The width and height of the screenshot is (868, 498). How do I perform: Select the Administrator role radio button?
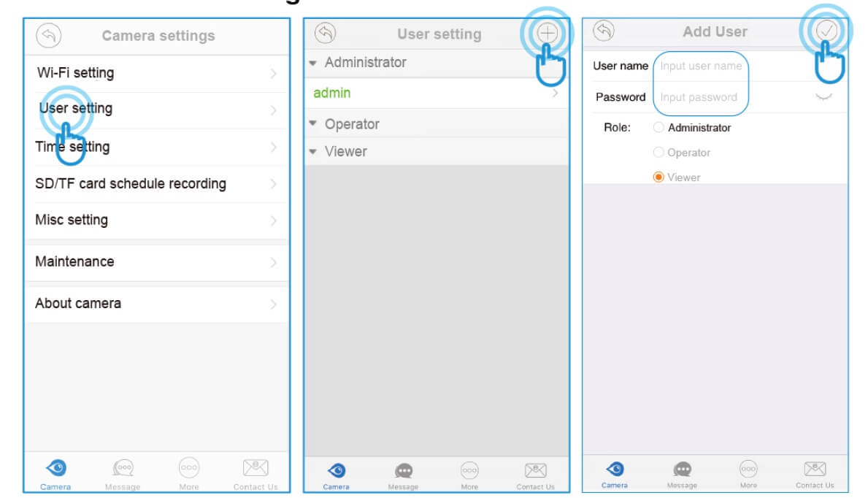(658, 127)
